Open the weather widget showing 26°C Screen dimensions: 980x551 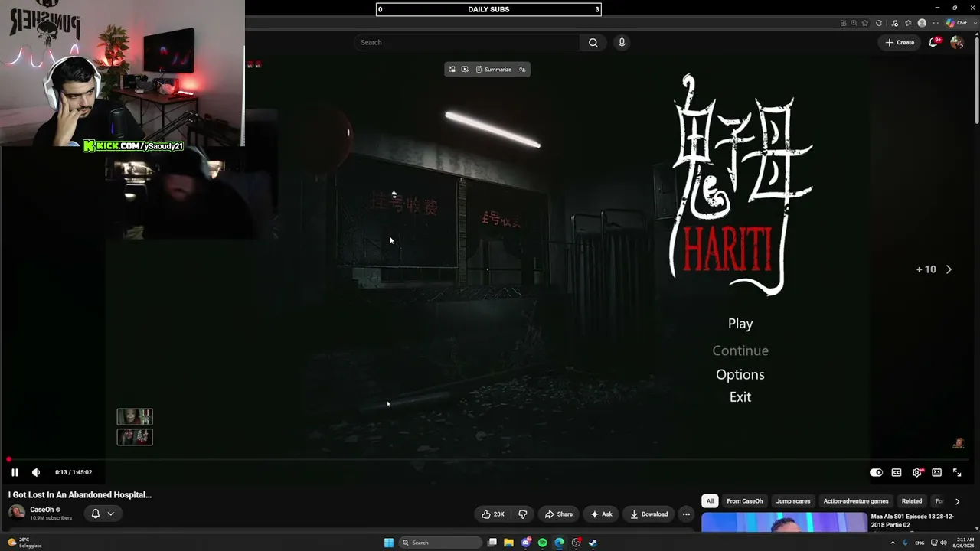(24, 543)
